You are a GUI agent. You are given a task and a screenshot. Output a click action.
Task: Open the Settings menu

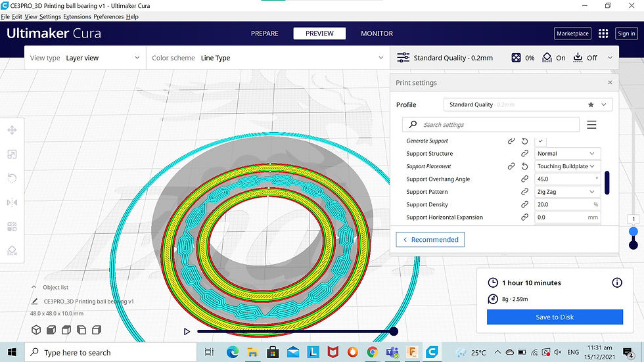(50, 17)
